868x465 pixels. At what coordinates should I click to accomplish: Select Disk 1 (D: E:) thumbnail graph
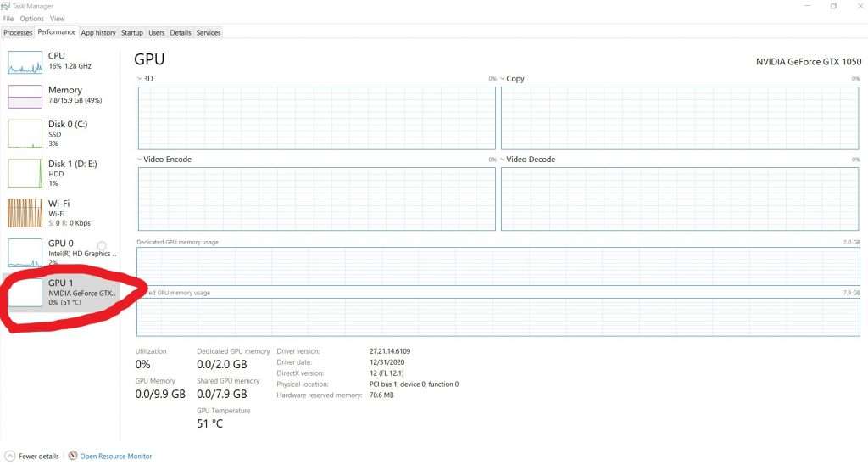pyautogui.click(x=25, y=173)
